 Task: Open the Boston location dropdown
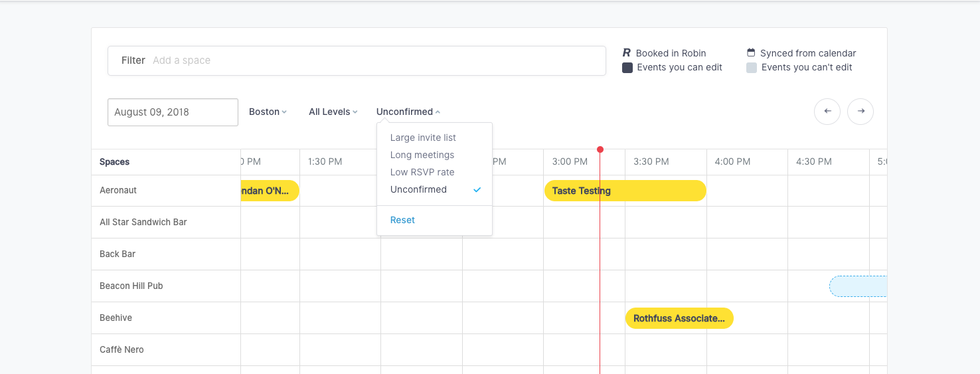(268, 112)
